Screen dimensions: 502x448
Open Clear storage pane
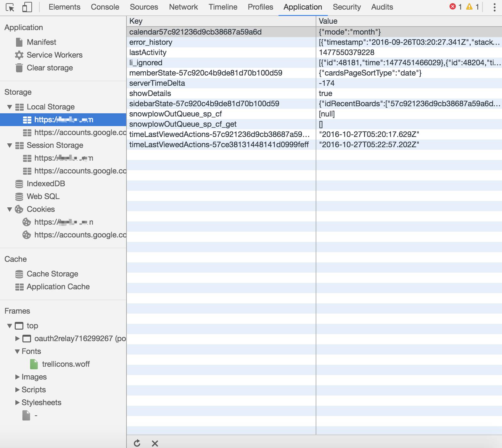tap(50, 68)
